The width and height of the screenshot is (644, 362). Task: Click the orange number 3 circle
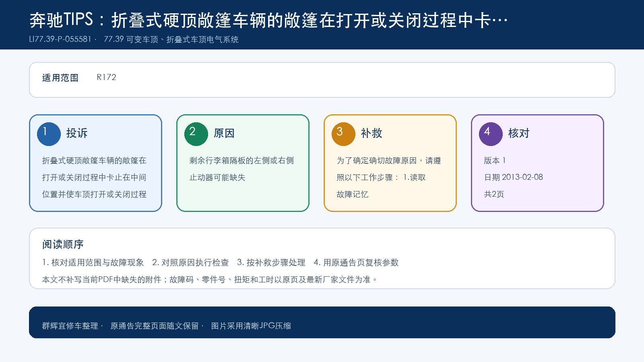coord(343,134)
